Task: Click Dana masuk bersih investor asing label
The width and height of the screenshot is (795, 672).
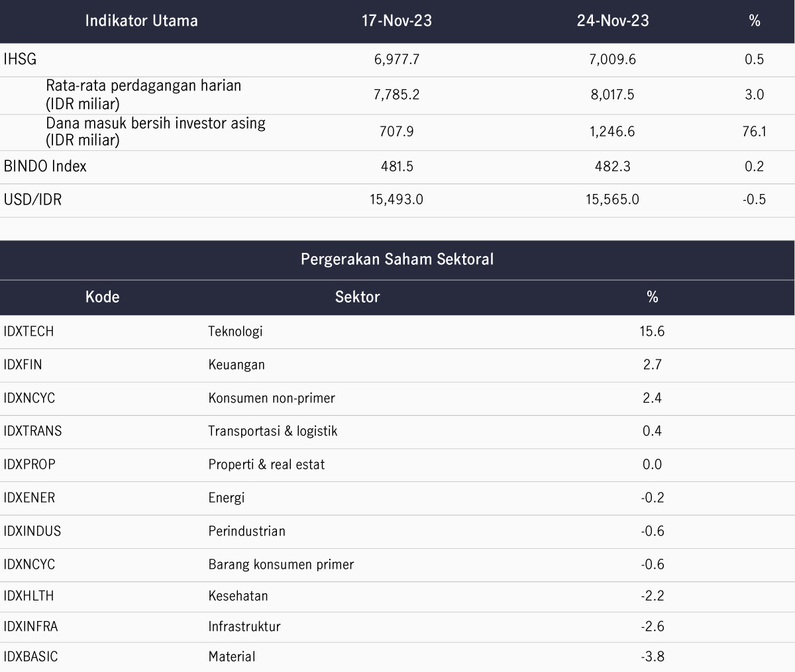Action: click(156, 131)
